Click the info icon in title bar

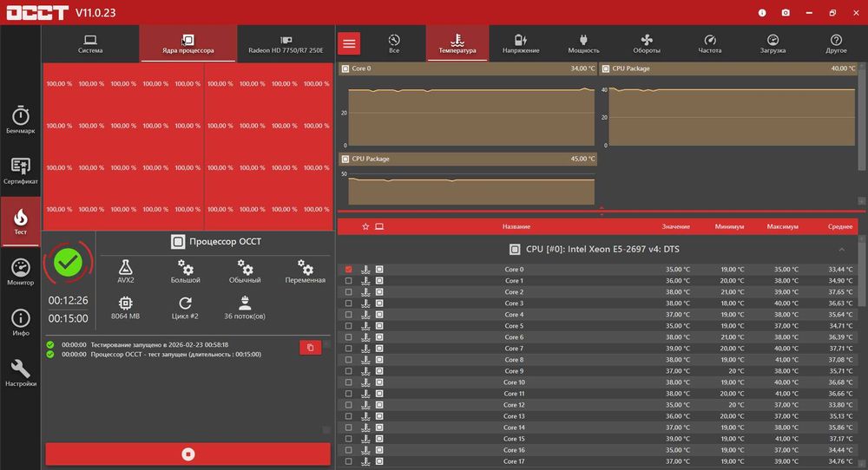pyautogui.click(x=762, y=12)
